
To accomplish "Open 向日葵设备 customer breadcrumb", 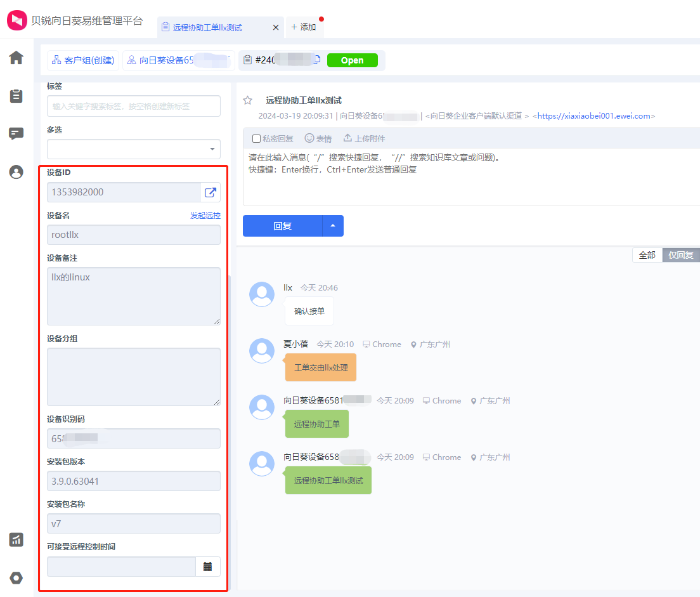I will (179, 60).
